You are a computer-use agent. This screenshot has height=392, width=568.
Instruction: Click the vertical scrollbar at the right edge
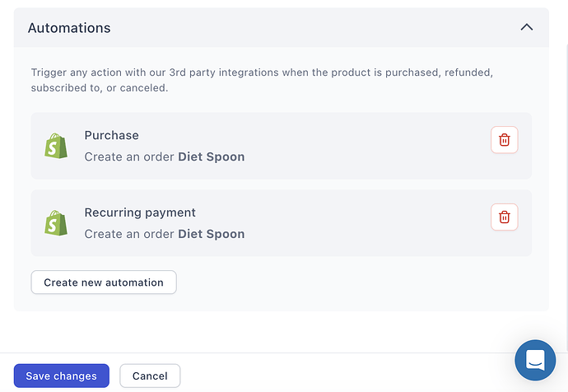click(x=566, y=196)
